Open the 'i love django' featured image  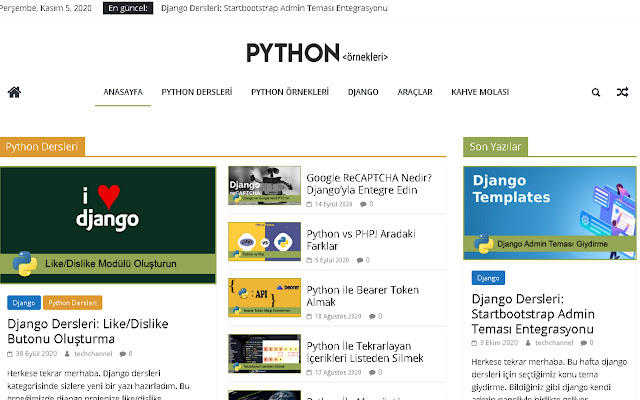(x=108, y=225)
